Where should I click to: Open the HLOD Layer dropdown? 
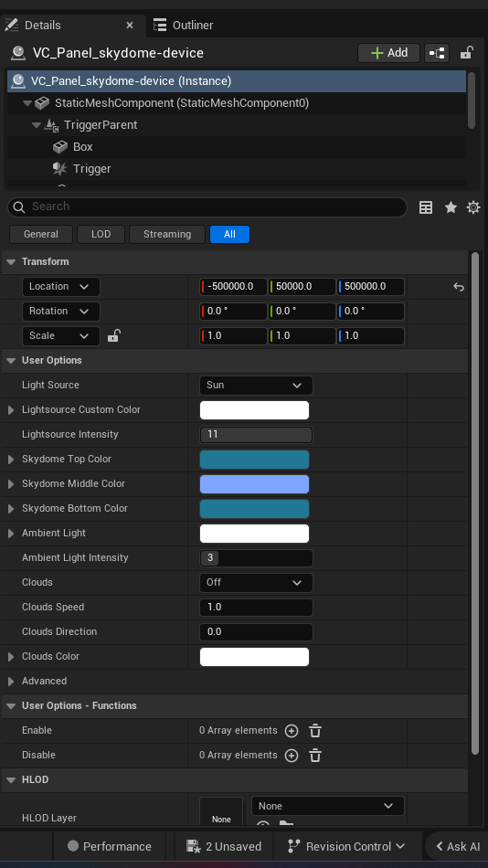(328, 807)
